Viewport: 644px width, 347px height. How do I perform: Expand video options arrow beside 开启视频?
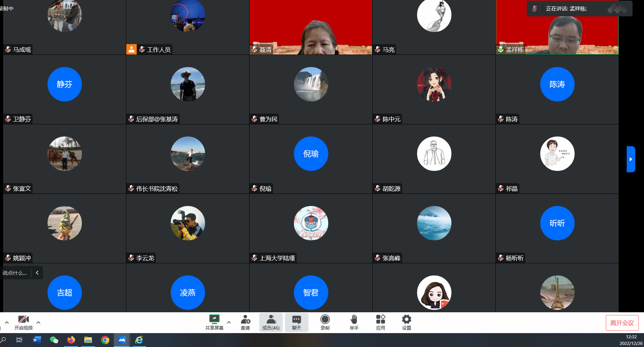click(x=39, y=322)
